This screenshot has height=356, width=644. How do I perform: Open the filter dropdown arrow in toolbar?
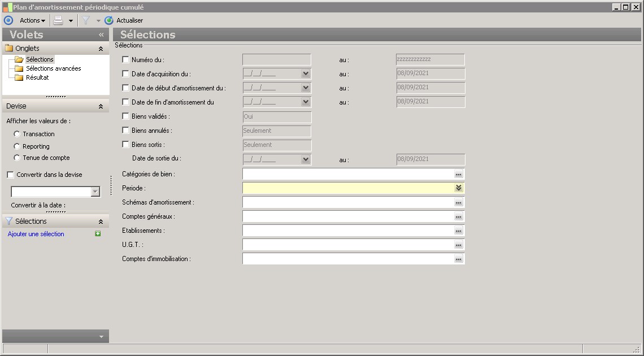click(x=98, y=20)
